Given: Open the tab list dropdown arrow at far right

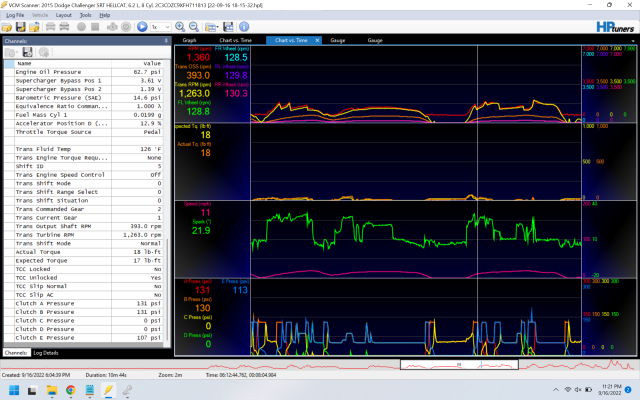Looking at the screenshot, I should 633,41.
